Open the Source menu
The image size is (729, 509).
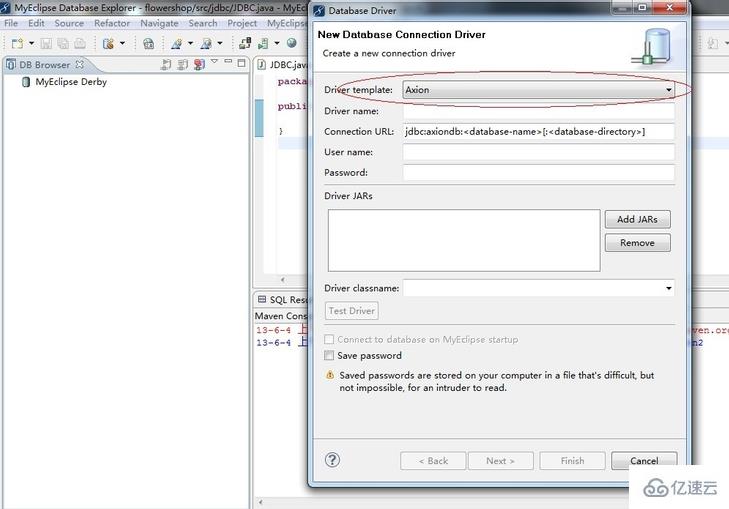tap(69, 23)
